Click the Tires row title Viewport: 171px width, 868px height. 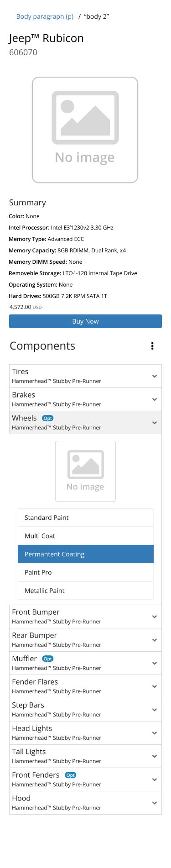point(20,371)
